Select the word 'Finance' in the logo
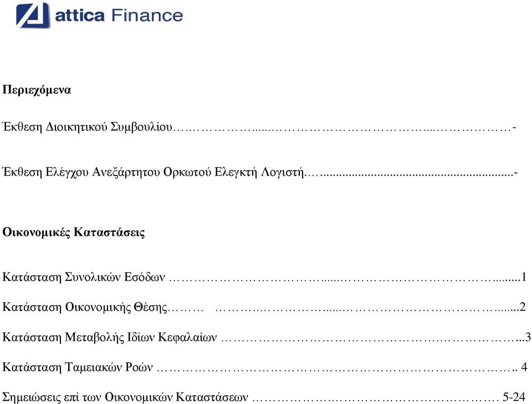The image size is (532, 404). pos(147,16)
